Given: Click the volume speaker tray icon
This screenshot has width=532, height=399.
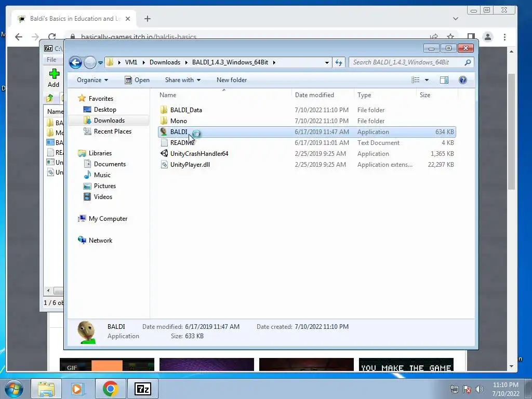Looking at the screenshot, I should pos(480,389).
